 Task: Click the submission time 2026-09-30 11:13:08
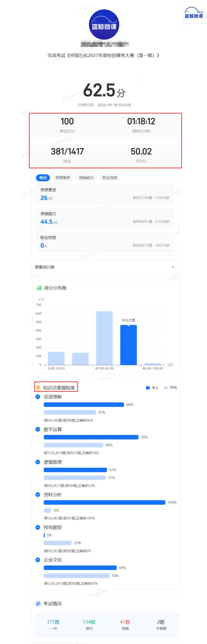click(x=114, y=105)
